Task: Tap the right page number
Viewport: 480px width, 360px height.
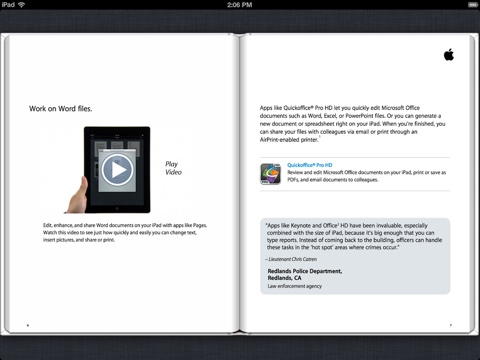Action: [451, 325]
